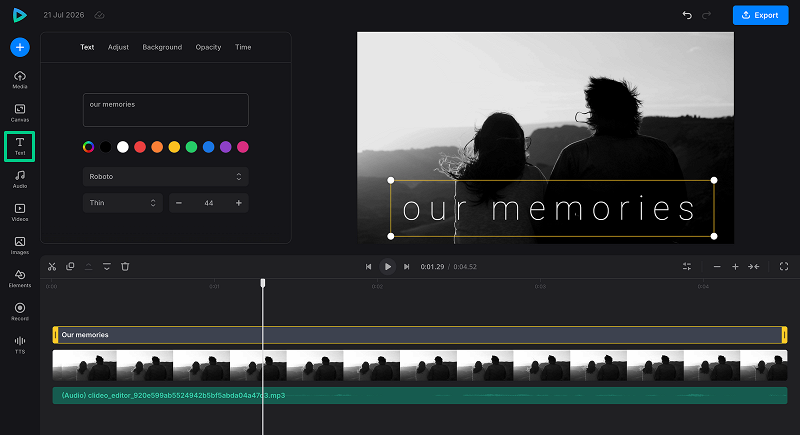800x435 pixels.
Task: Switch to the Opacity tab
Action: tap(208, 47)
